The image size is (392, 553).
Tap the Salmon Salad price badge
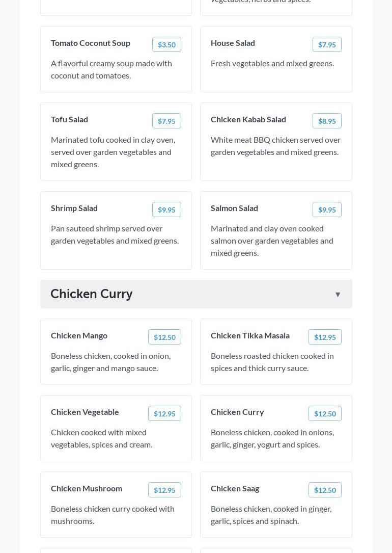(327, 210)
